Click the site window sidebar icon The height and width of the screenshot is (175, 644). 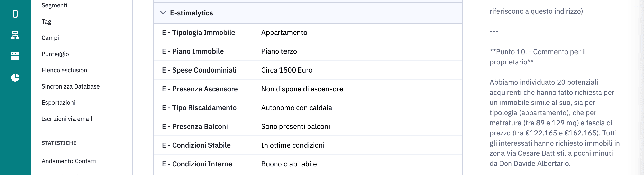tap(15, 56)
